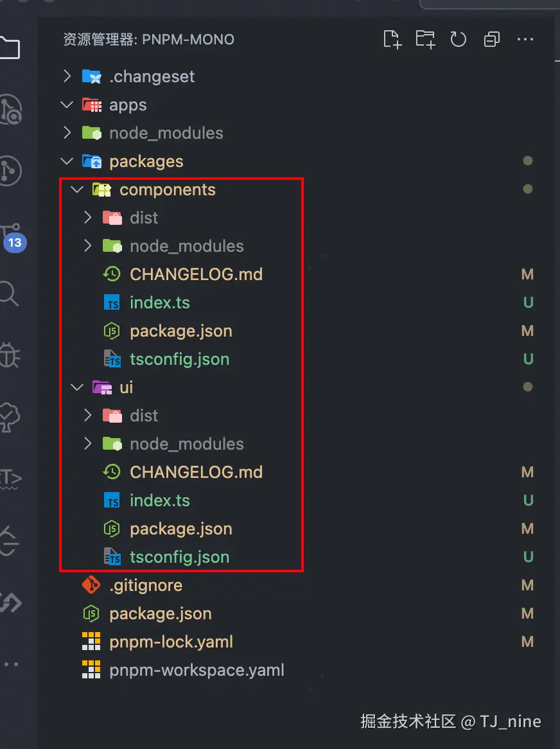
Task: Collapse the packages folder
Action: click(146, 161)
